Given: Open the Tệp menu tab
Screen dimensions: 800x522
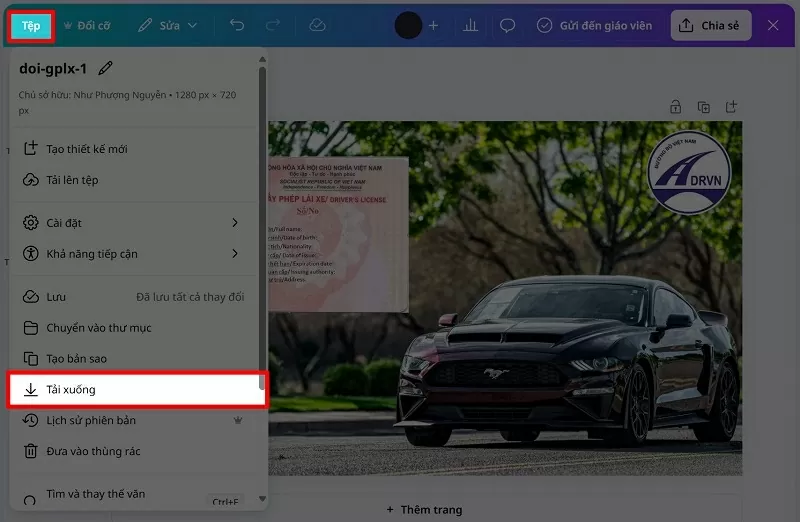Looking at the screenshot, I should click(x=32, y=25).
